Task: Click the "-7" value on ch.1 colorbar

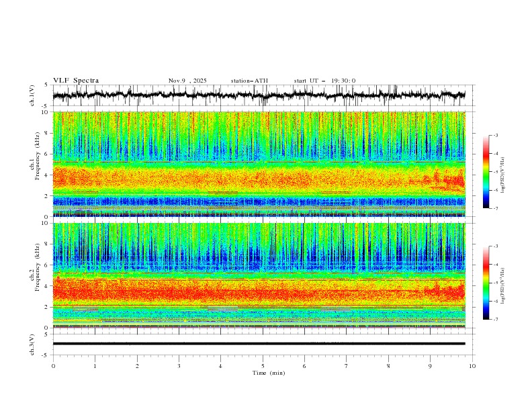Action: (495, 208)
